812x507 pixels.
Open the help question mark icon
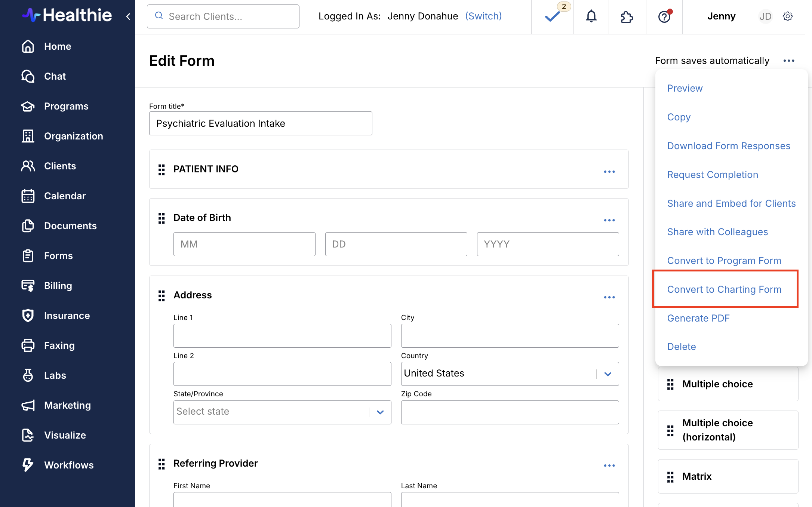pos(664,16)
